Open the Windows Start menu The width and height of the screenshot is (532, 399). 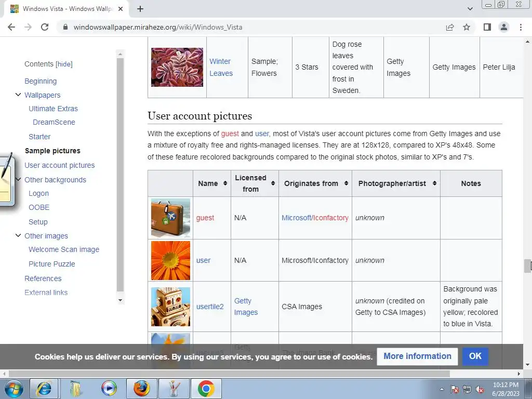14,389
